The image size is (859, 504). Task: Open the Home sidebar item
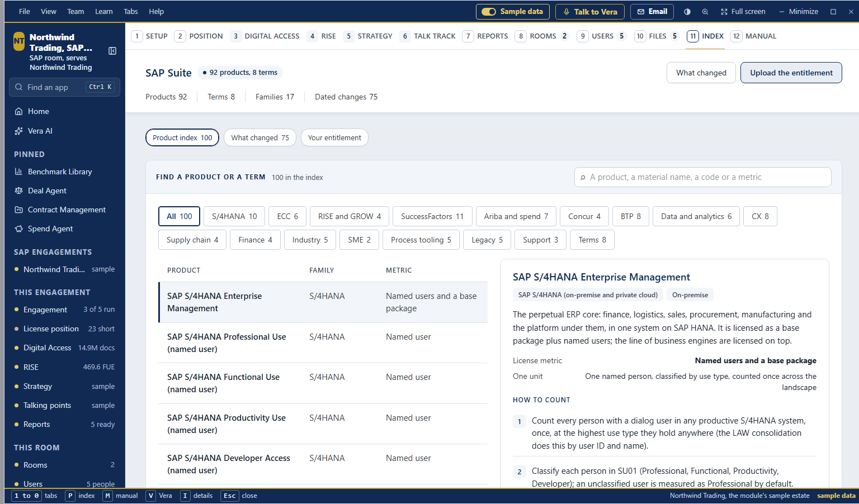tap(65, 111)
